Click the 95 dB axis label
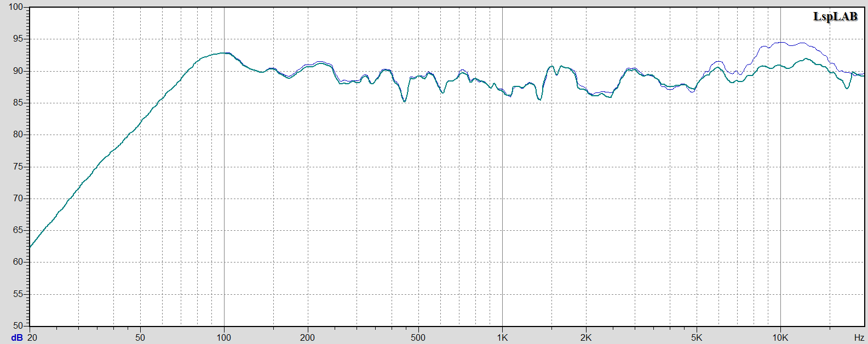Screen dimensions: 868x344 [18, 39]
